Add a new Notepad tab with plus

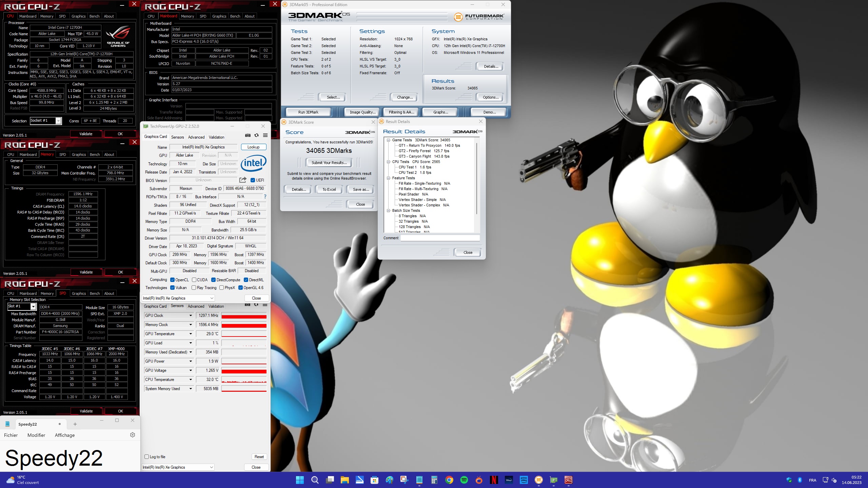tap(75, 424)
